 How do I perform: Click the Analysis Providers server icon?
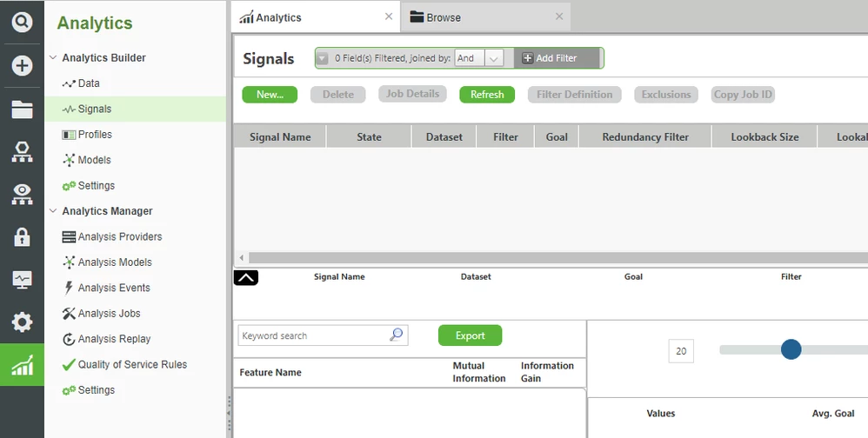pyautogui.click(x=69, y=237)
